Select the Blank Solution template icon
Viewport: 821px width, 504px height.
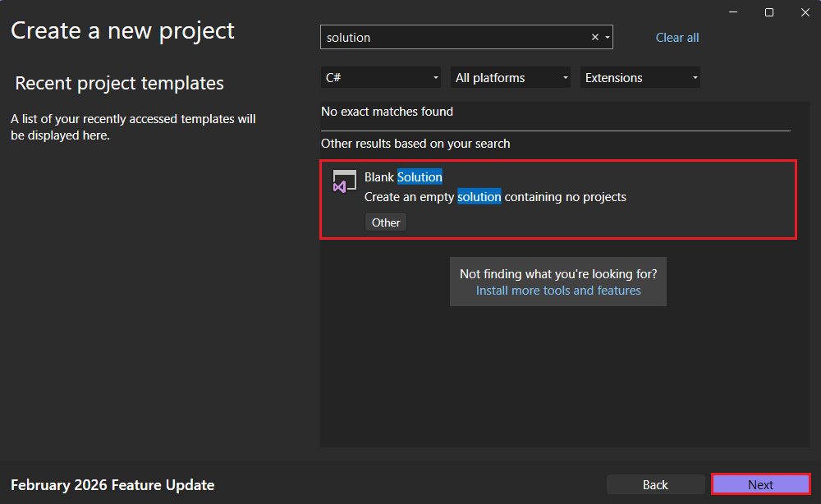click(x=344, y=181)
